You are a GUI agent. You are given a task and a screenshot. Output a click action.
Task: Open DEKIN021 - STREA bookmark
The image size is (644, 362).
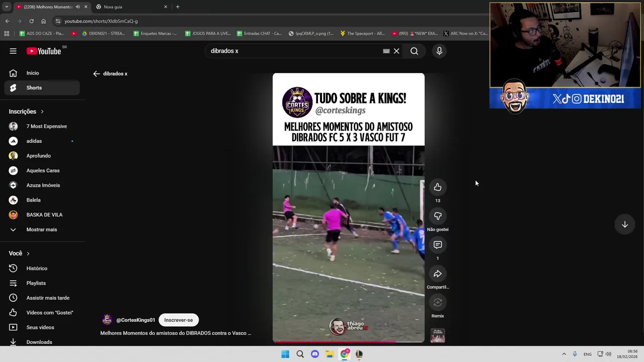103,34
